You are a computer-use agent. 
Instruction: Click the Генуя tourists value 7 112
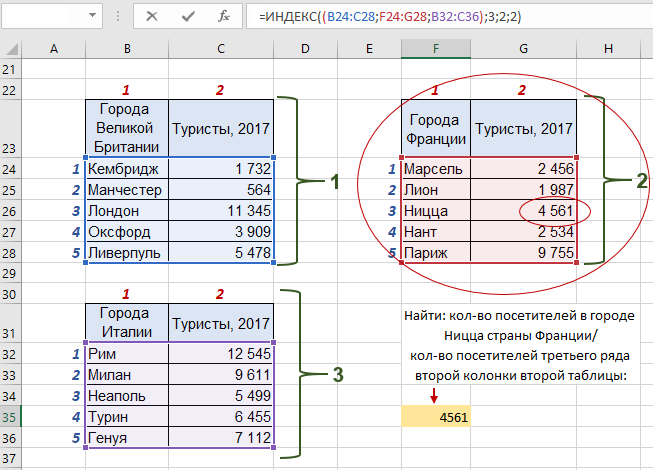click(x=220, y=437)
